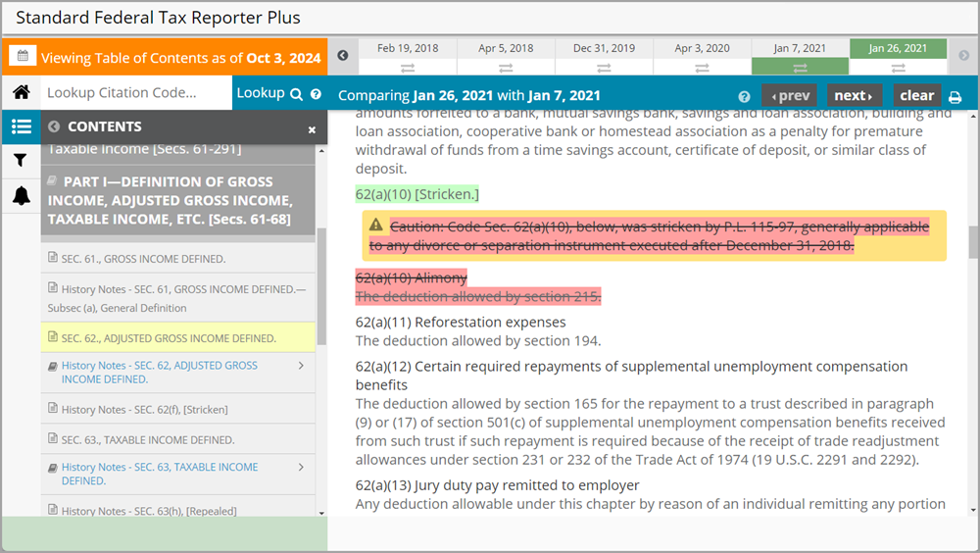Open comparison help question mark icon
This screenshot has width=980, height=553.
pyautogui.click(x=744, y=96)
